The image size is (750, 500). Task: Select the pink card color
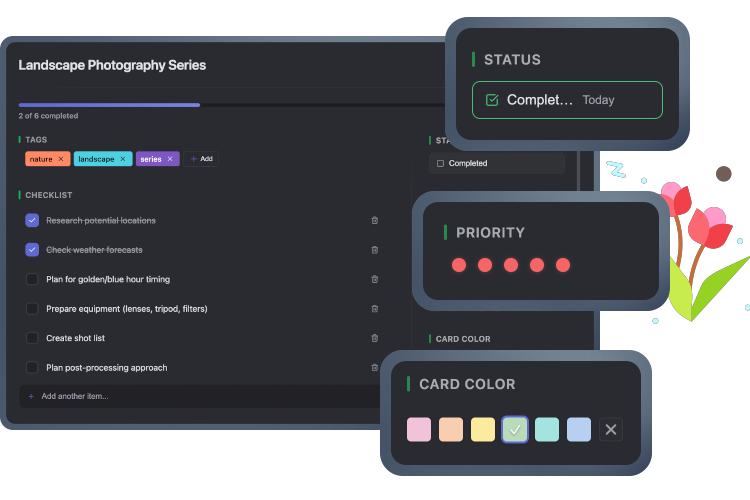419,430
